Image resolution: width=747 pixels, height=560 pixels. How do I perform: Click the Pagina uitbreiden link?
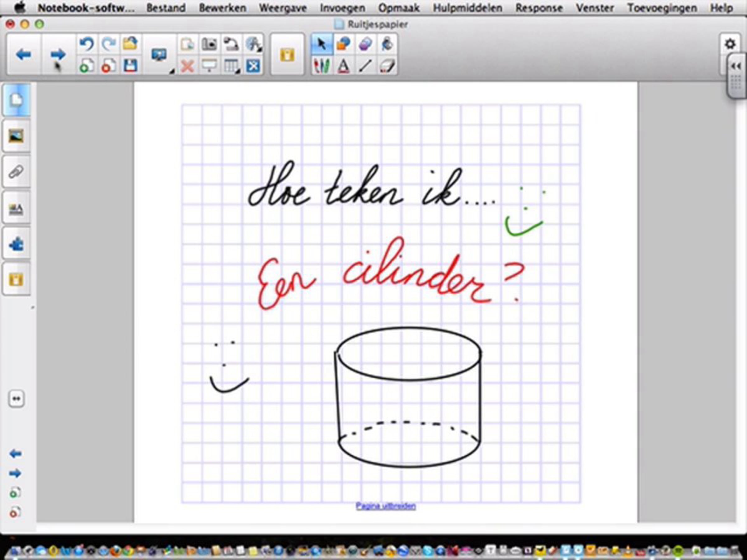tap(386, 506)
